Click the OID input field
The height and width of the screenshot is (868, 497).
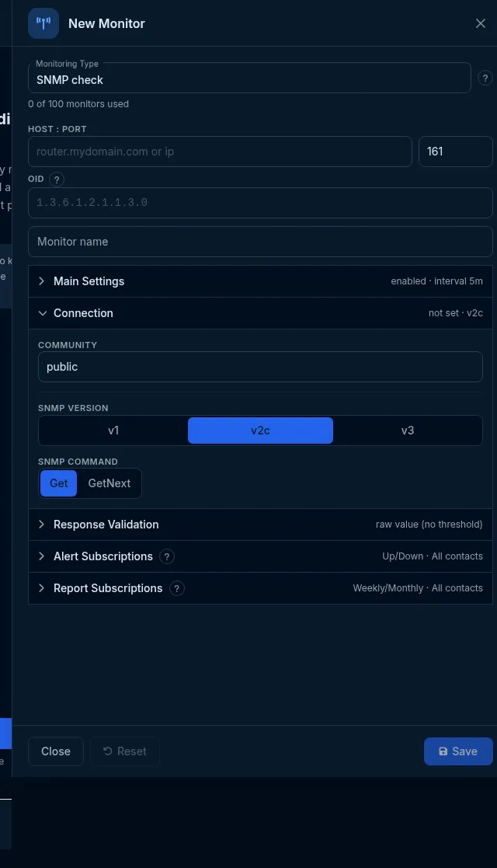pyautogui.click(x=260, y=203)
